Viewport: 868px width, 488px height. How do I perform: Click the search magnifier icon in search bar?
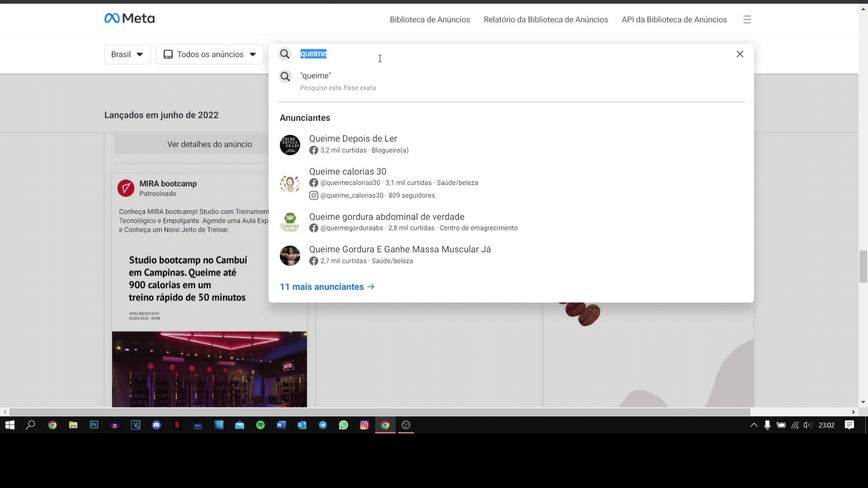tap(284, 54)
